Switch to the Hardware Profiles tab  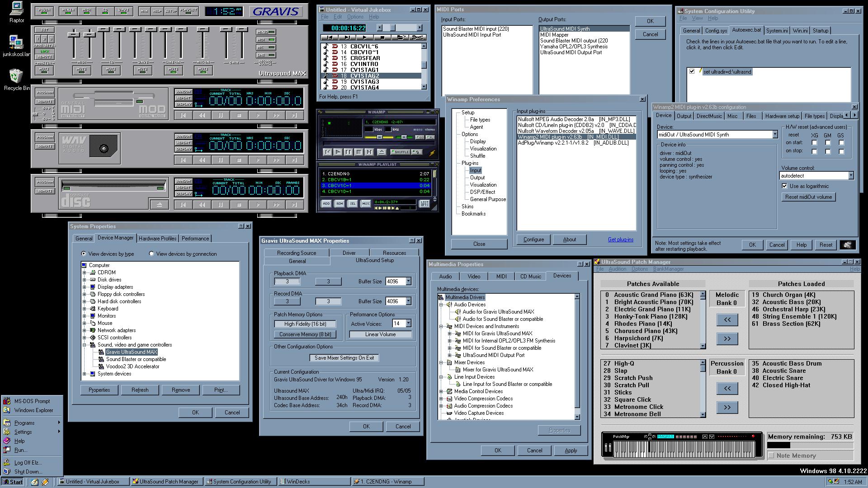click(x=157, y=239)
